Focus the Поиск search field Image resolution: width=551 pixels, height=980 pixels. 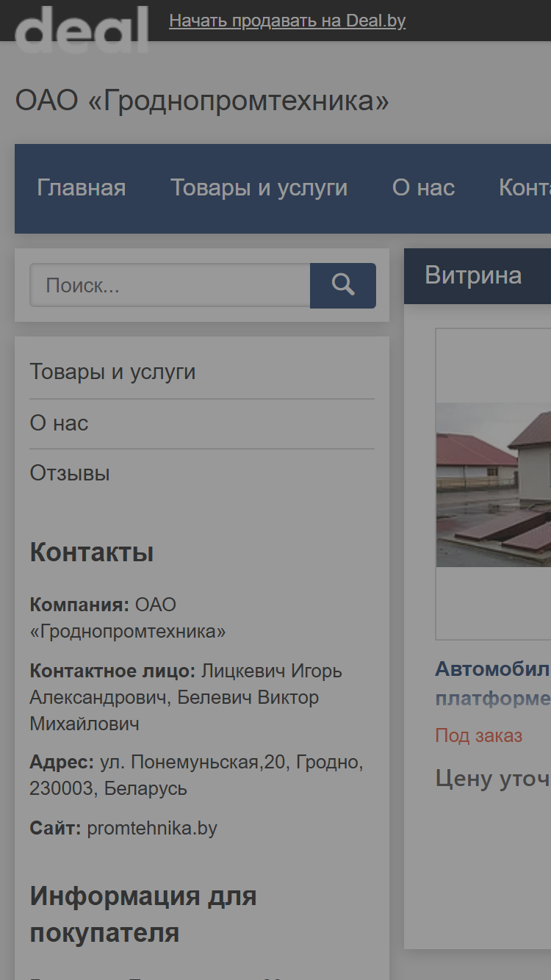pyautogui.click(x=170, y=285)
